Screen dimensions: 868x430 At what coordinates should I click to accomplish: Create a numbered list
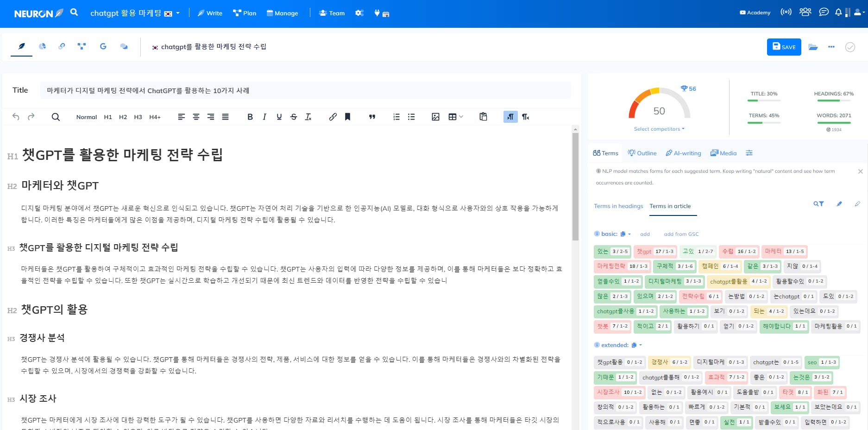pyautogui.click(x=396, y=117)
